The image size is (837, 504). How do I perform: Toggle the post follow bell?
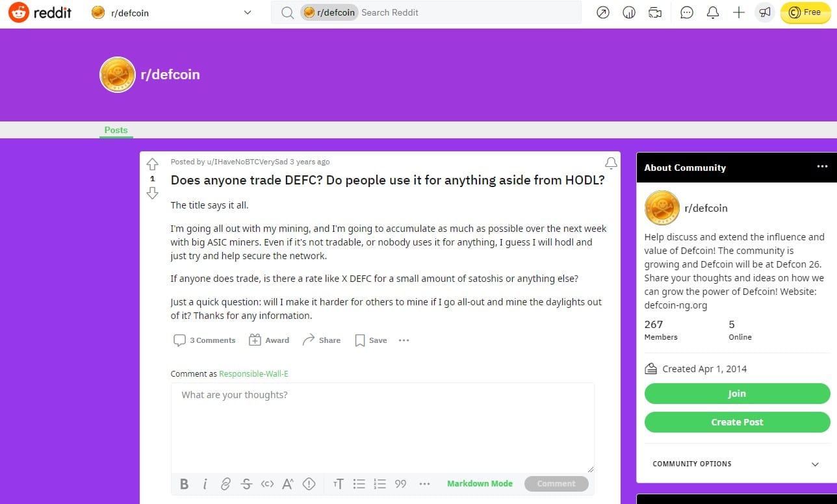click(611, 162)
